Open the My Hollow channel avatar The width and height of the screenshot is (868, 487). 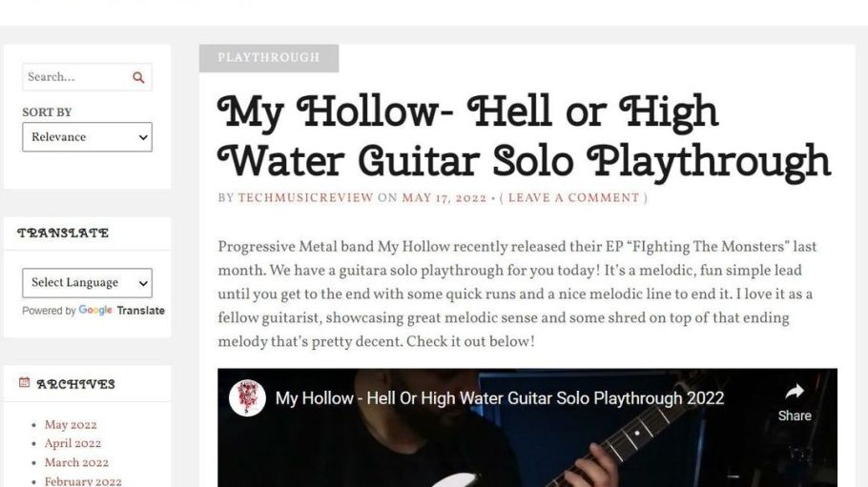click(247, 398)
